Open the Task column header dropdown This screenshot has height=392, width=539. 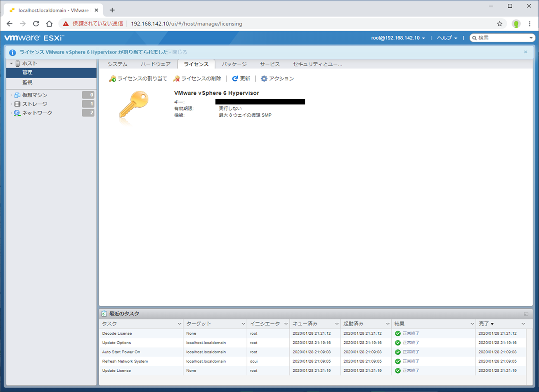(x=179, y=324)
